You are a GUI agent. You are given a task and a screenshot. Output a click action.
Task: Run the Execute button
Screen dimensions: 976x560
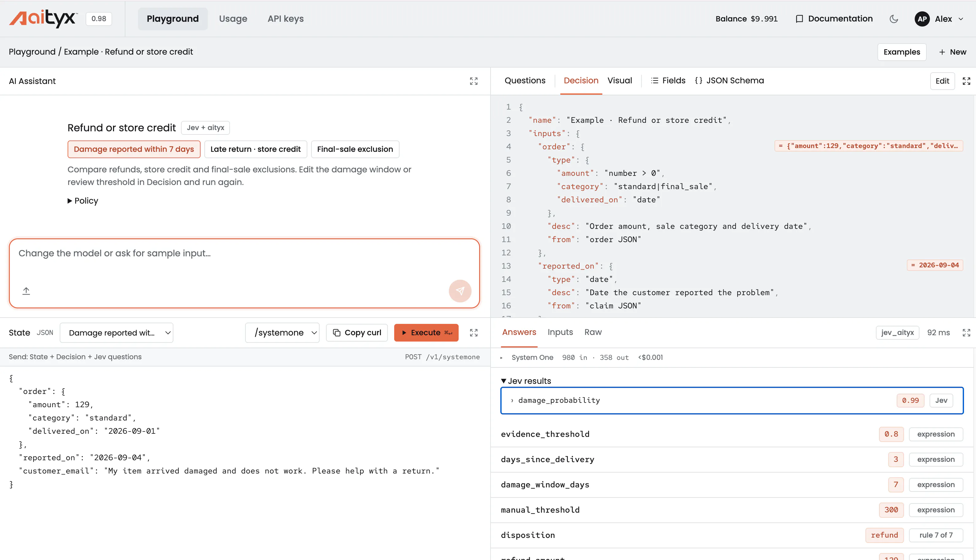[x=426, y=333]
